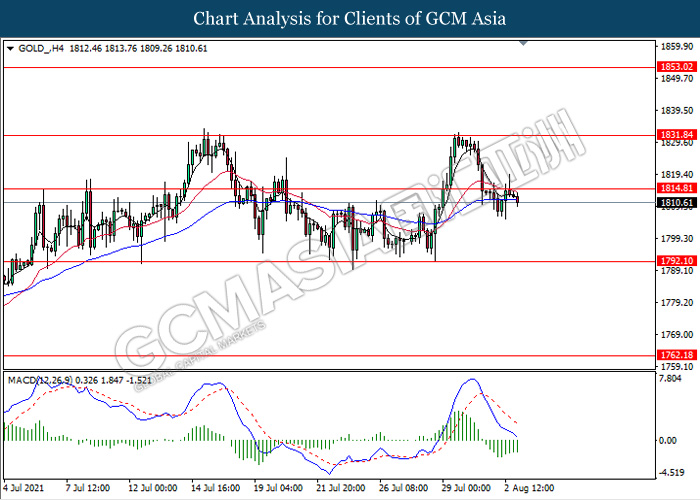The width and height of the screenshot is (700, 500).
Task: Click the dropdown triangle beside GOLD_,H4
Action: point(11,49)
